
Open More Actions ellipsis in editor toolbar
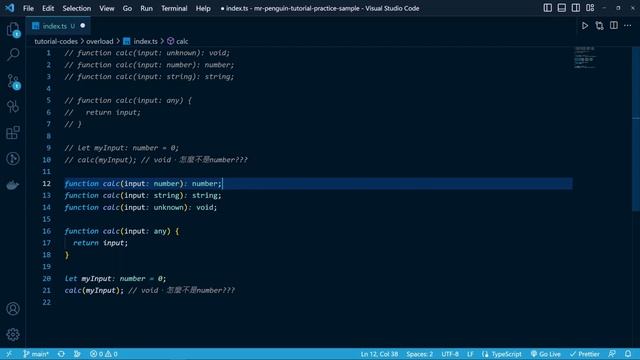click(x=628, y=25)
